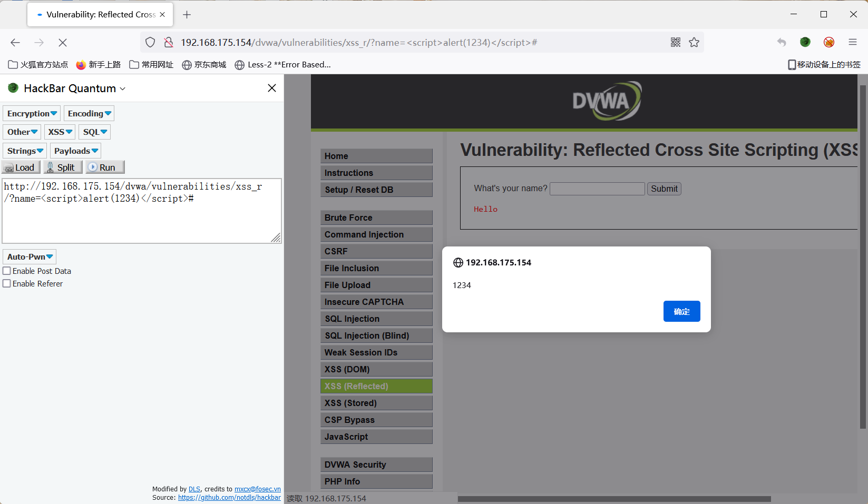Open the XSS dropdown in HackBar
Viewport: 868px width, 504px height.
[x=60, y=132]
